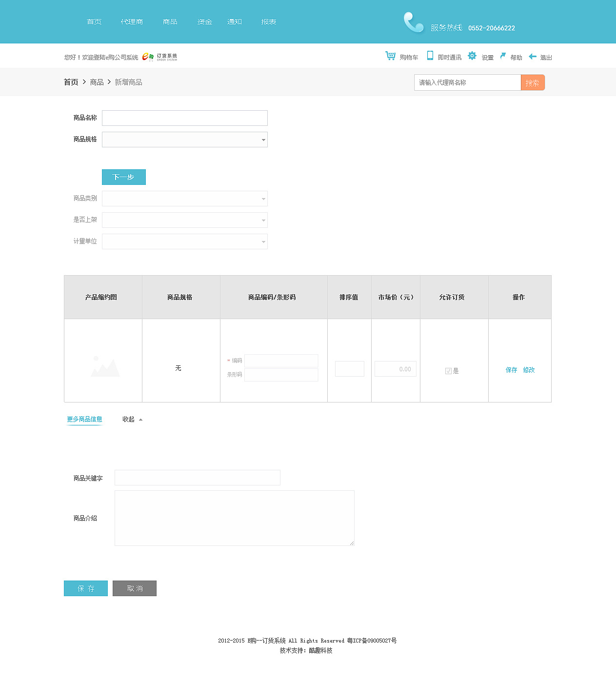Click the 操作 column header
The image size is (616, 683).
click(x=520, y=297)
